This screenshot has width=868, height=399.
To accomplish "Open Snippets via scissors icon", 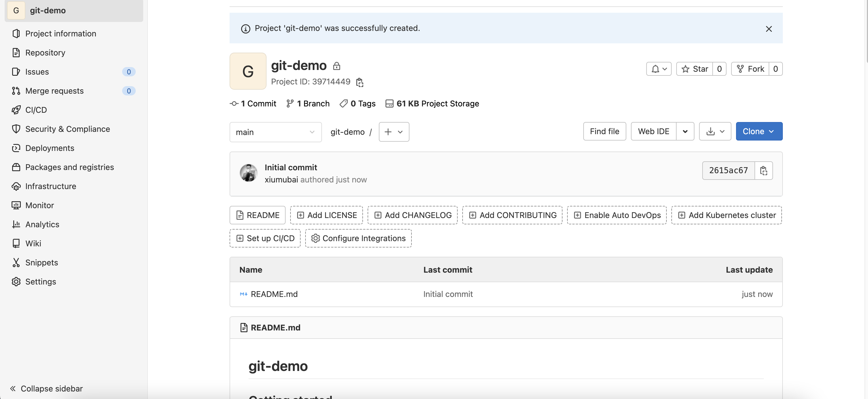I will [x=16, y=263].
